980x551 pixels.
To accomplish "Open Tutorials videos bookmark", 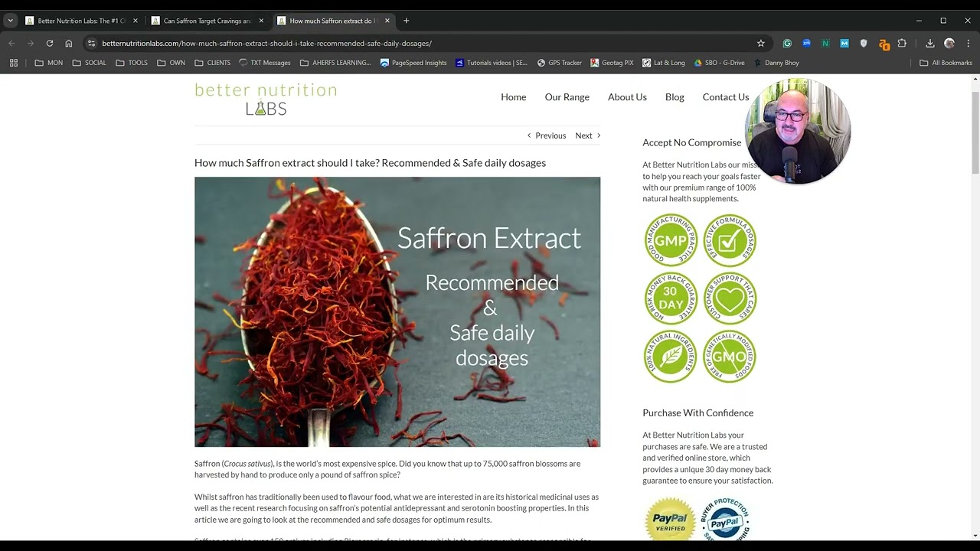I will click(x=492, y=63).
